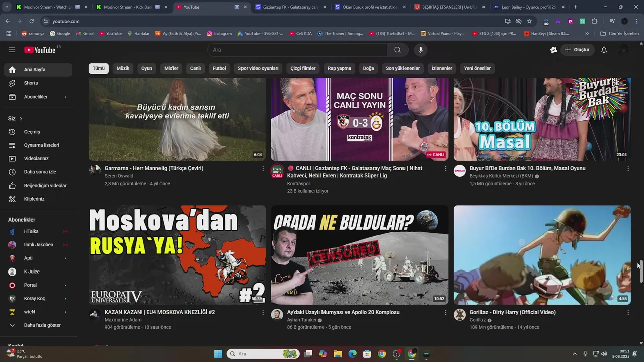Open the account avatar menu
The height and width of the screenshot is (362, 644).
click(x=624, y=50)
